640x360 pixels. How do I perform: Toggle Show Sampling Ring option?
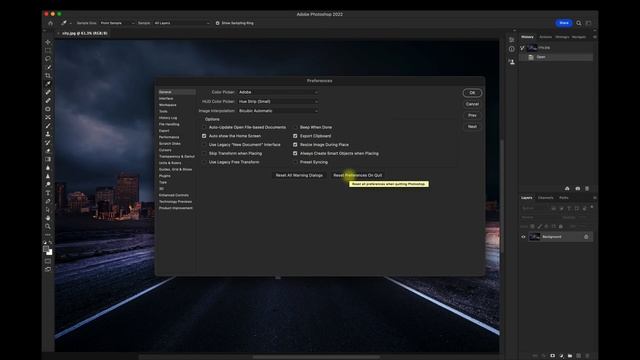(x=218, y=23)
